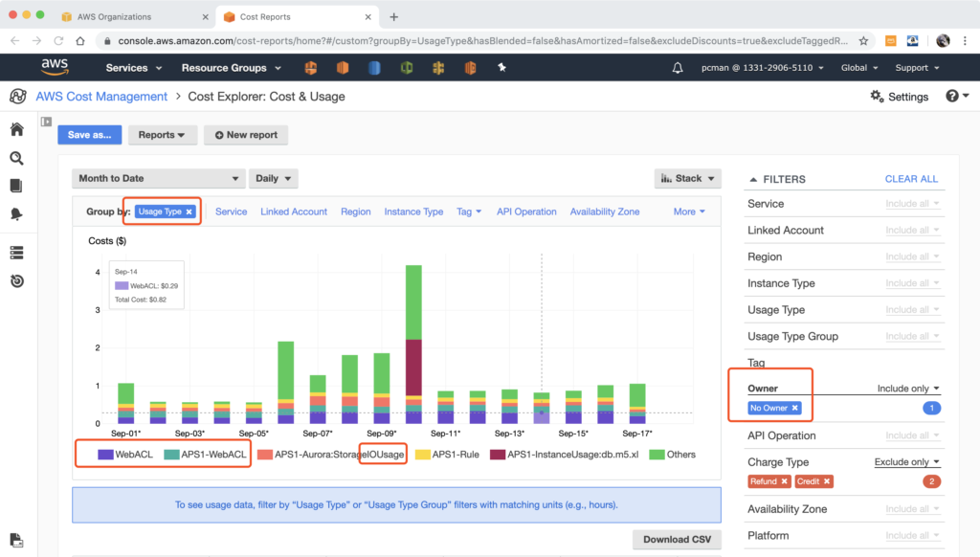Close the AWS Organizations browser tab
This screenshot has height=557, width=980.
[x=205, y=17]
